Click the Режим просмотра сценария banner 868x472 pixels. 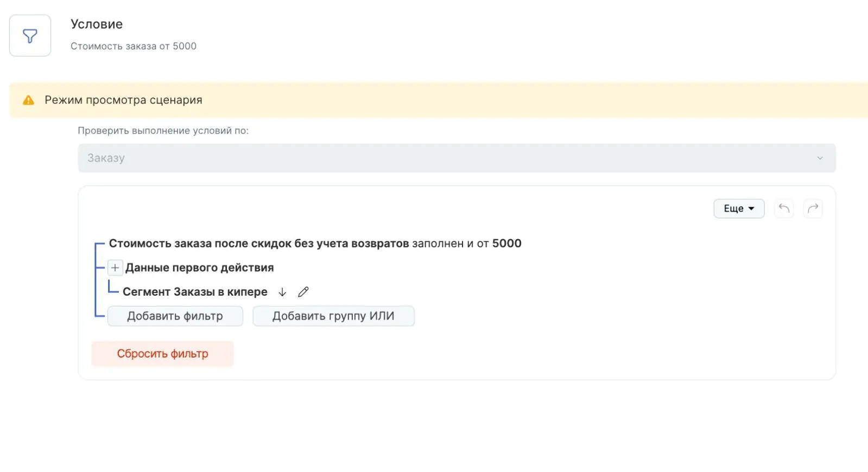click(438, 100)
